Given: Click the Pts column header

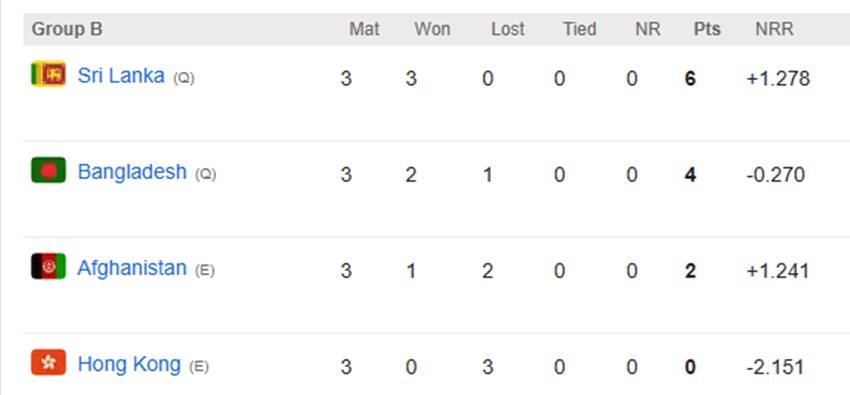Looking at the screenshot, I should [x=707, y=29].
